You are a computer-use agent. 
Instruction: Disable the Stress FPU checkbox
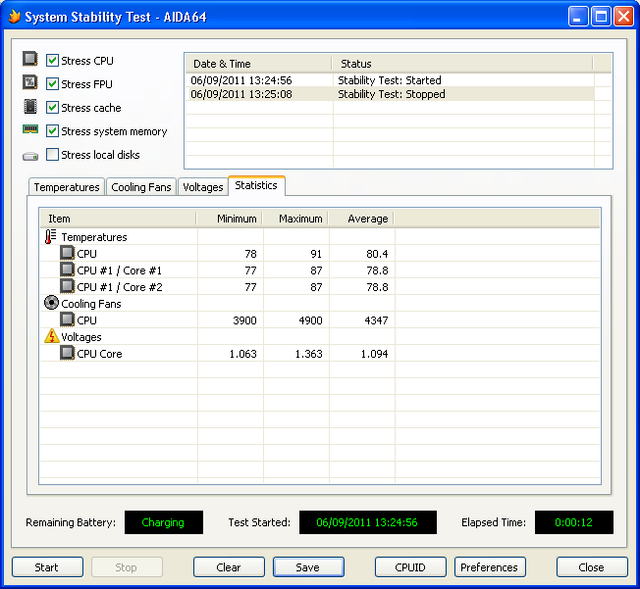(53, 84)
